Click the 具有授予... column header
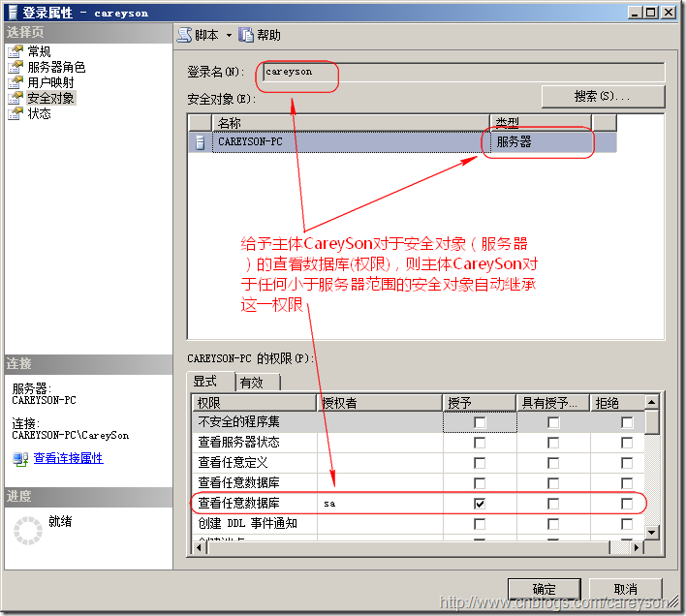Image resolution: width=686 pixels, height=616 pixels. (553, 403)
